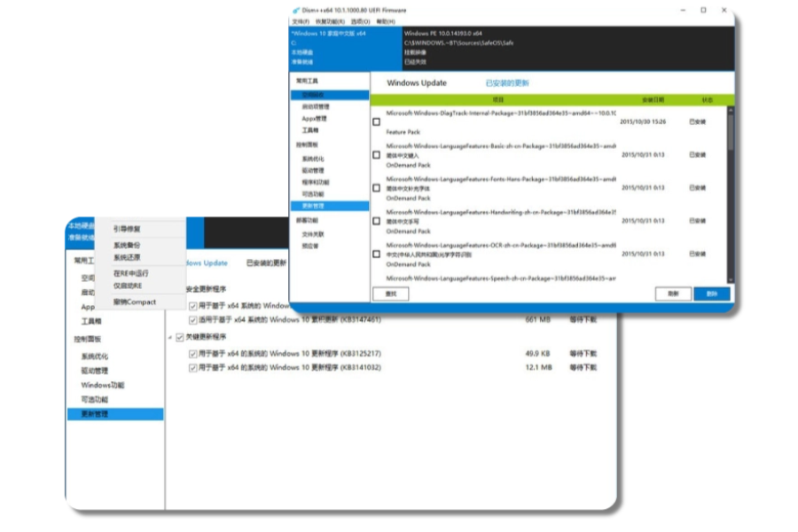The image size is (798, 532).
Task: Check the LanguageFeatures-Fonts-Hans package checkbox
Action: click(377, 188)
